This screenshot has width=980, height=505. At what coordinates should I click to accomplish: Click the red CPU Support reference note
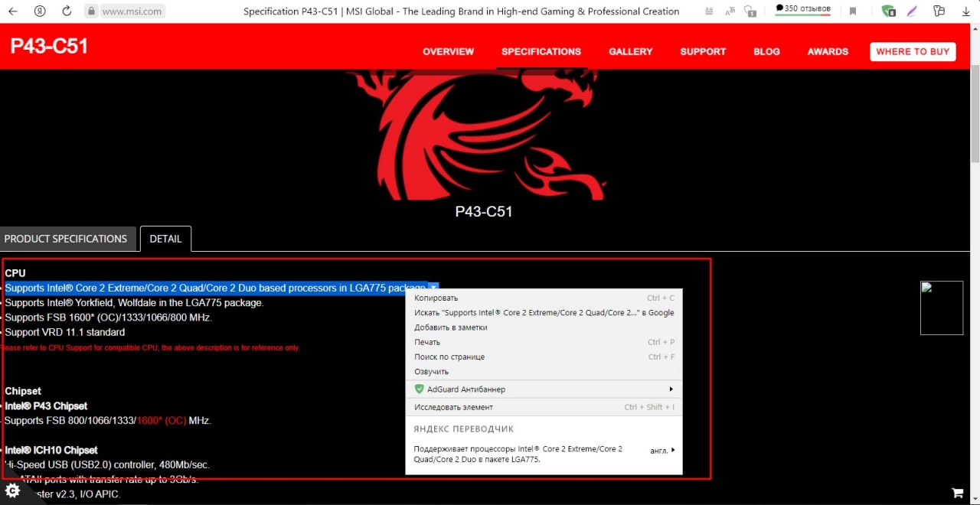coord(150,347)
